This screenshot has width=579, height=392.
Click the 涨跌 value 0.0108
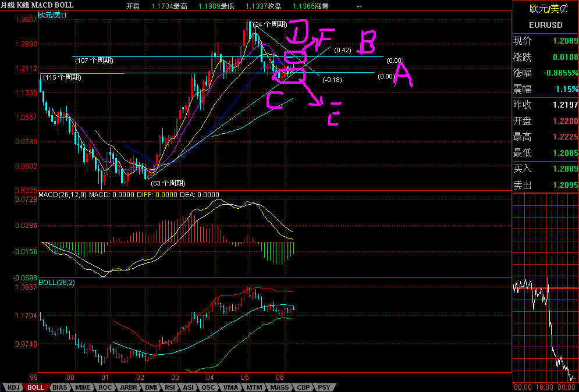(566, 57)
